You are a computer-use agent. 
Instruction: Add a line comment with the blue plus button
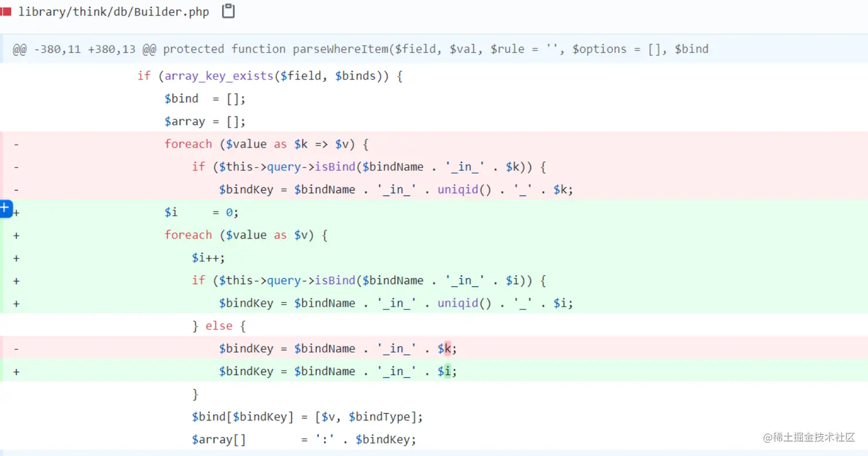[x=5, y=208]
